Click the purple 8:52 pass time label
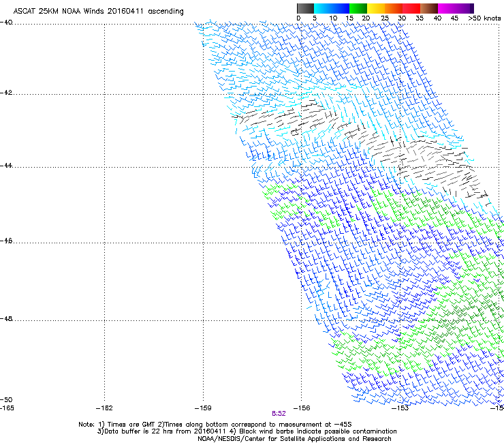Screen dimensions: 504x443 [279, 414]
